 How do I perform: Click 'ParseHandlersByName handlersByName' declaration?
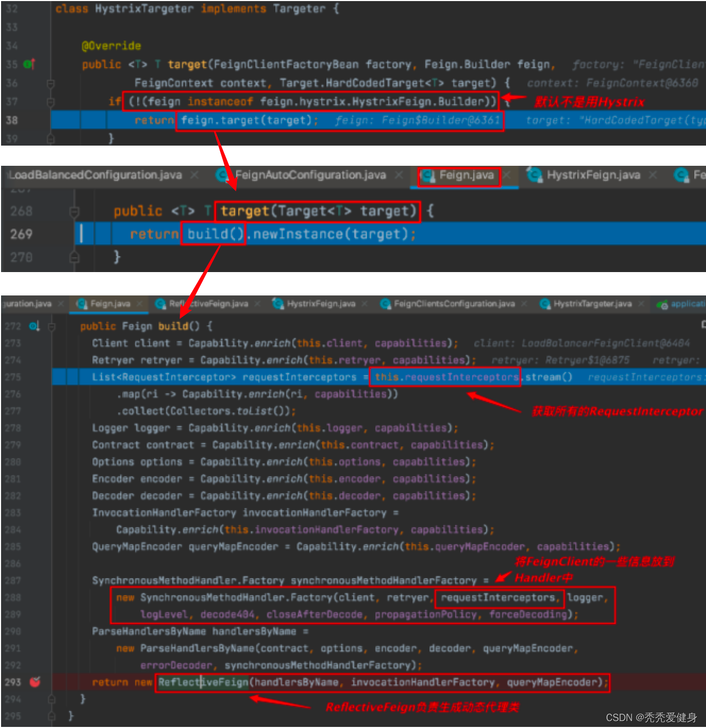[x=194, y=631]
